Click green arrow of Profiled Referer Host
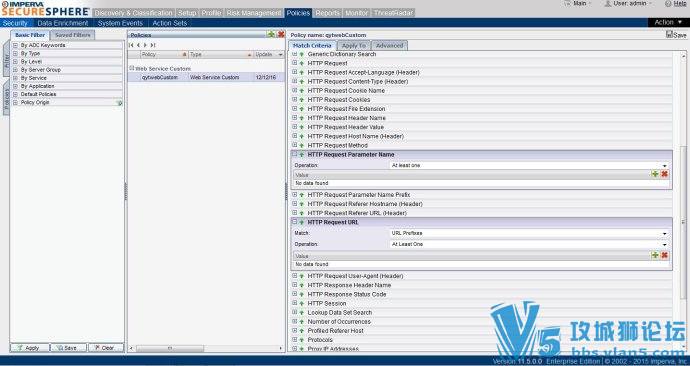 pos(302,331)
